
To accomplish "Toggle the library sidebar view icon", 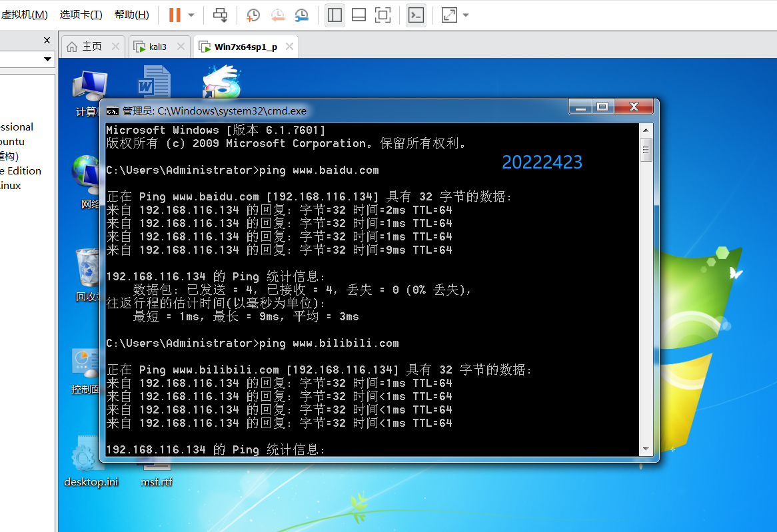I will pyautogui.click(x=335, y=15).
